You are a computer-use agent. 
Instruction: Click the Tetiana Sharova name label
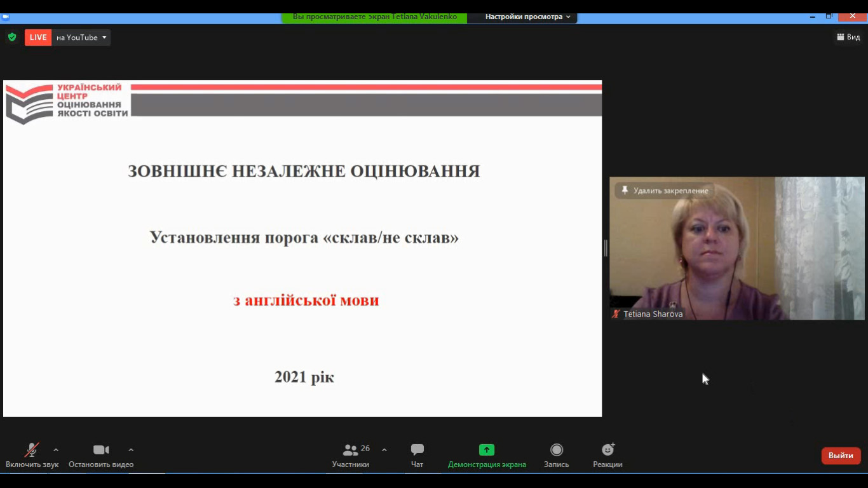click(x=653, y=315)
